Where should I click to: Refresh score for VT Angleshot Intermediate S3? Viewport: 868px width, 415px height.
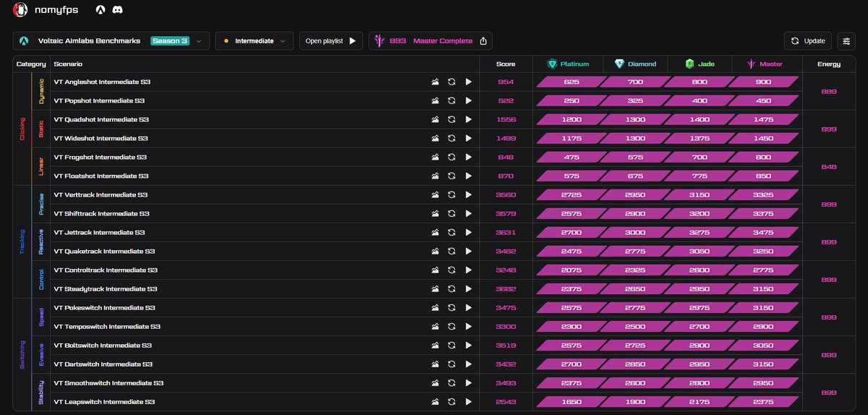click(x=451, y=82)
